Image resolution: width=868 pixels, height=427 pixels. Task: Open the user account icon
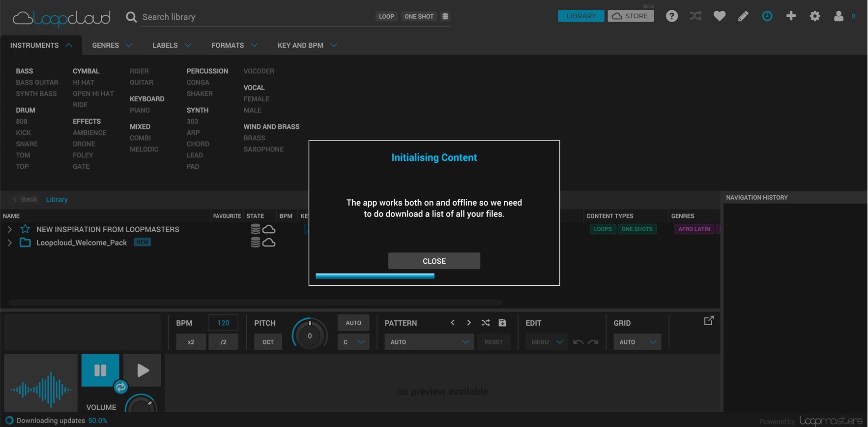839,16
